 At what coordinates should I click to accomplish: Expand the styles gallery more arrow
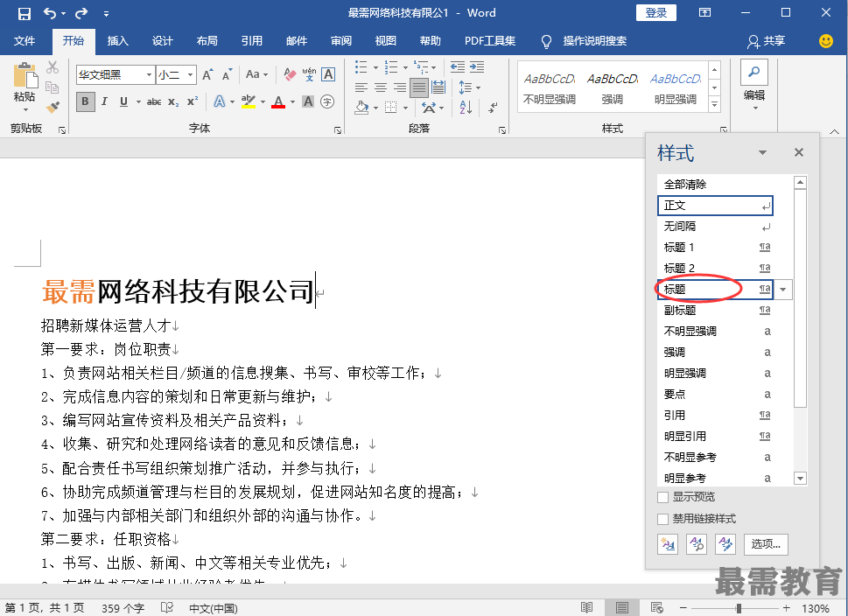point(714,104)
